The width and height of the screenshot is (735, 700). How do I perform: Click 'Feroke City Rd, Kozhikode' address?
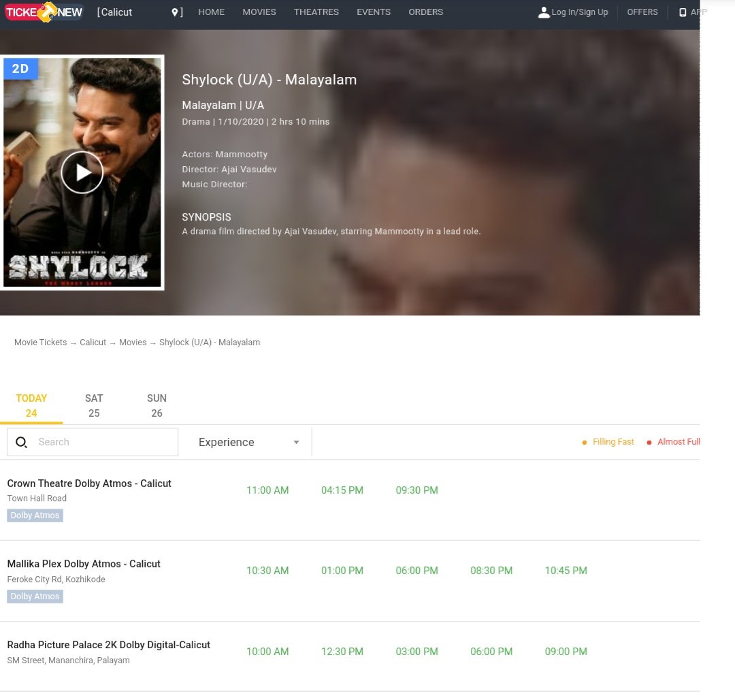click(56, 579)
